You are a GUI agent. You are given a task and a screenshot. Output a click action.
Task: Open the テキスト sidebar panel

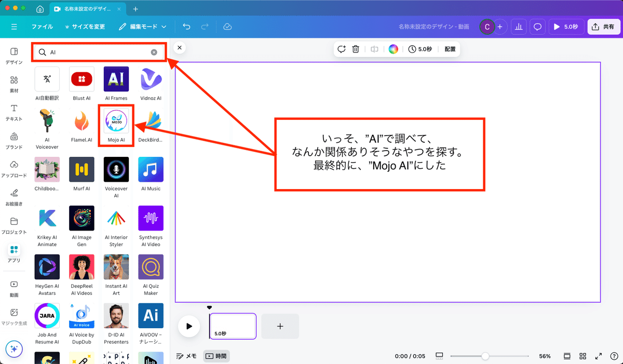(14, 112)
